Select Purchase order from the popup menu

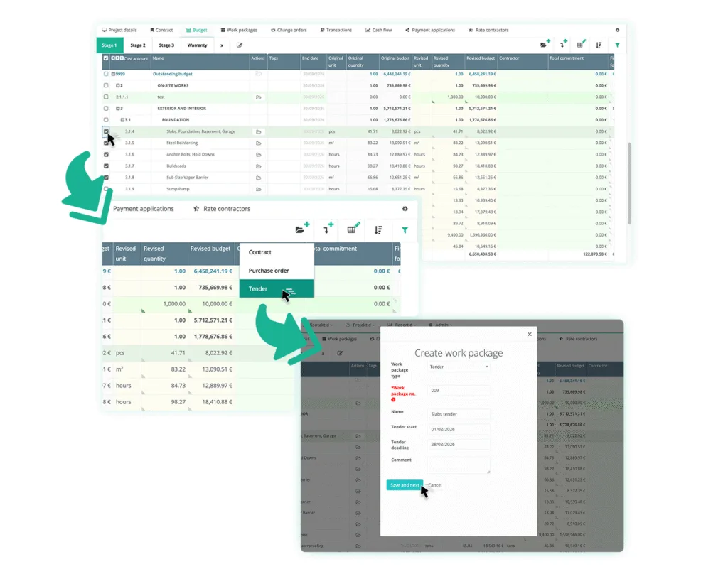click(x=269, y=271)
